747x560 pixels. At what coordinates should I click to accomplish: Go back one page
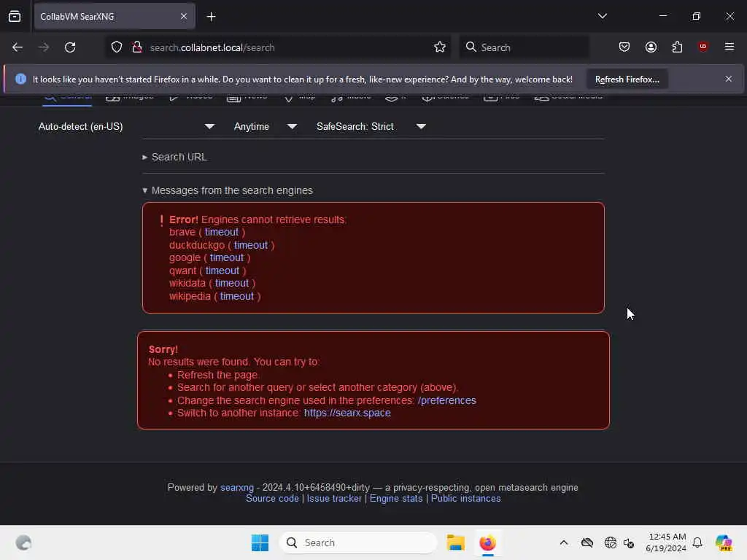pyautogui.click(x=18, y=47)
